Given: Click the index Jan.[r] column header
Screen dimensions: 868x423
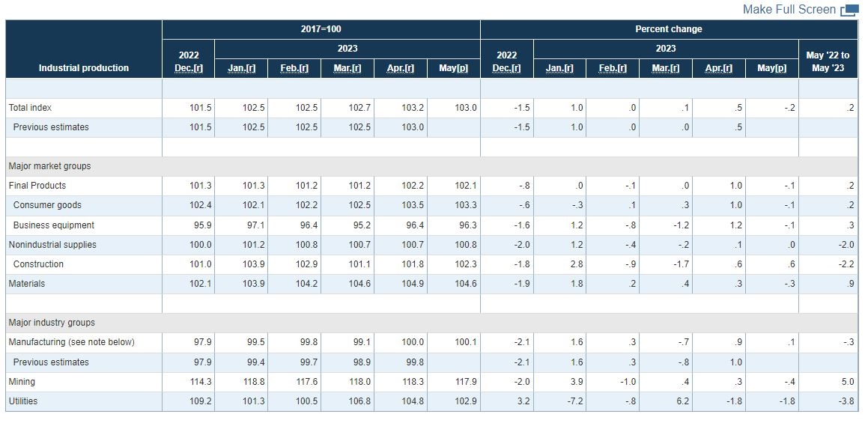Looking at the screenshot, I should pyautogui.click(x=241, y=68).
